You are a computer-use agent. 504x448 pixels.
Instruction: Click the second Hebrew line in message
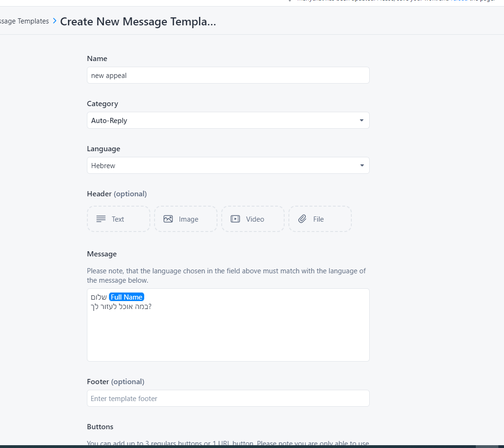pyautogui.click(x=121, y=307)
